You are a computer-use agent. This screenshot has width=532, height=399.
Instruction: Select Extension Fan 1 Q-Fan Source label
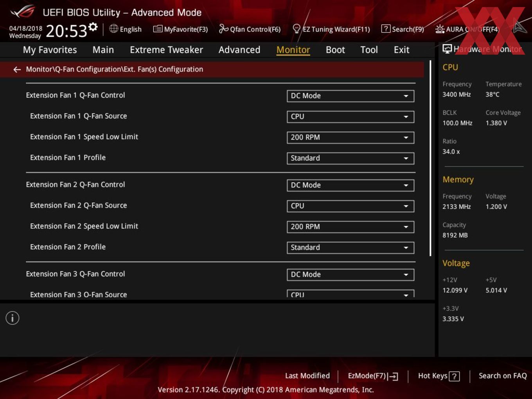[79, 116]
